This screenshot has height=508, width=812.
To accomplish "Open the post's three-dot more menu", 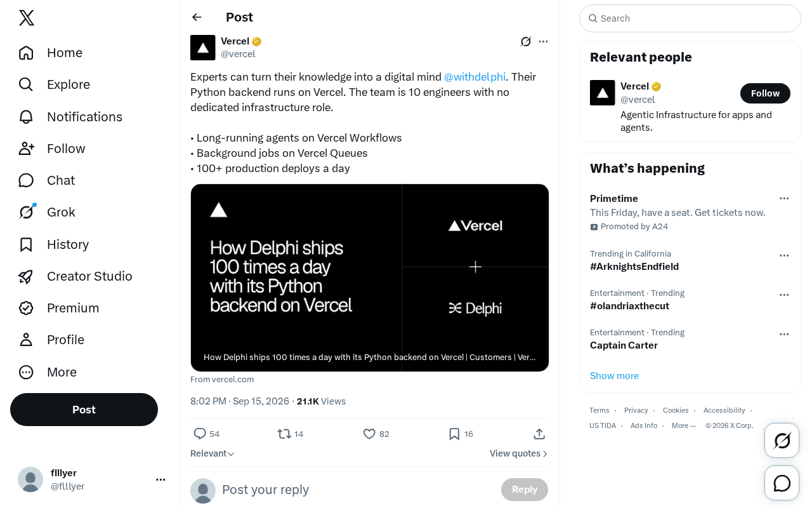I will pyautogui.click(x=543, y=41).
